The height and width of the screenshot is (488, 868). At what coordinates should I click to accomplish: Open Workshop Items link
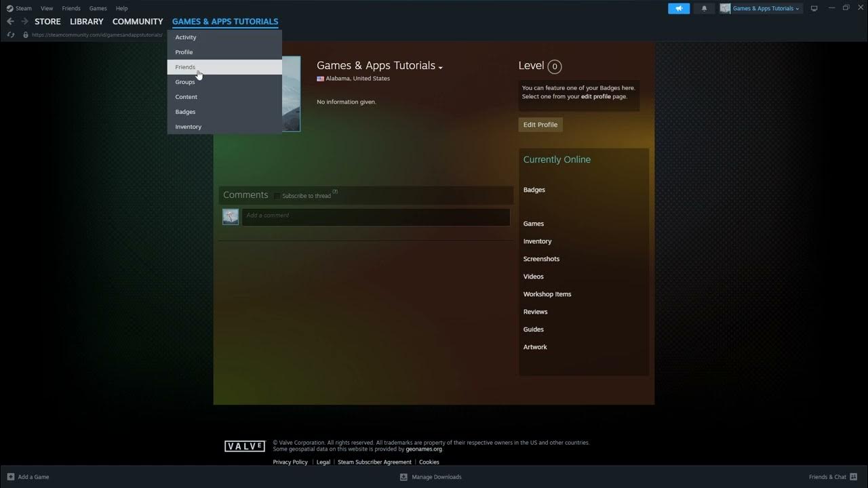point(547,294)
